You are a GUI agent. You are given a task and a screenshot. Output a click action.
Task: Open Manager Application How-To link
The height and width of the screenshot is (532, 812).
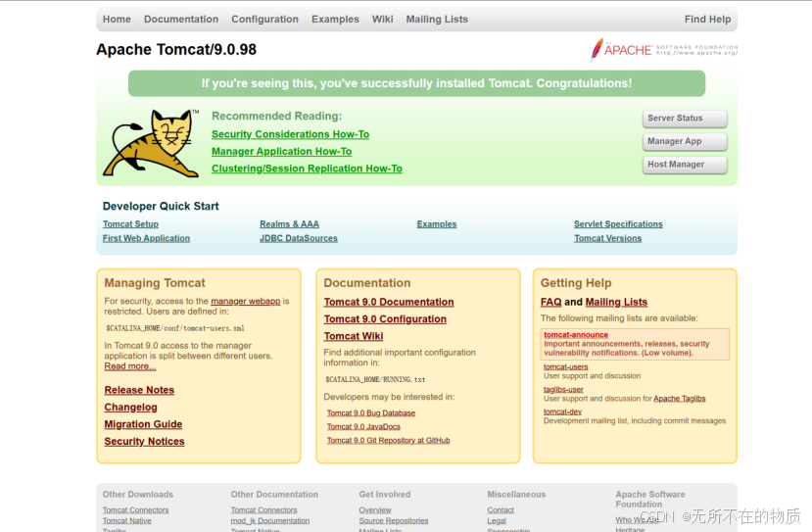282,151
